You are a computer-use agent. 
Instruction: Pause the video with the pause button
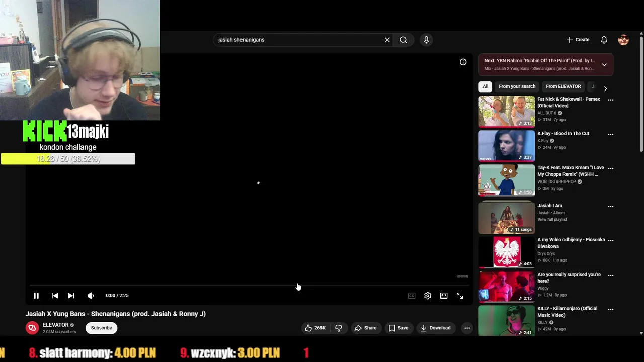point(36,296)
